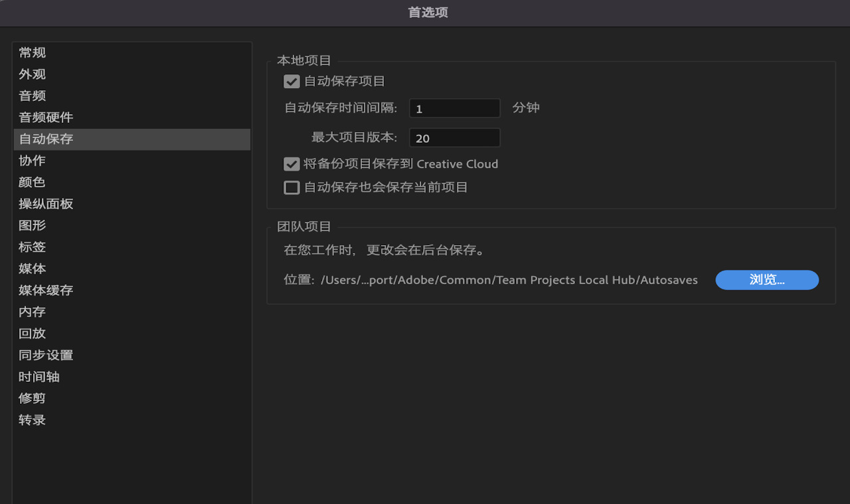This screenshot has width=850, height=504.
Task: Open the 标签 preferences category
Action: coord(132,247)
